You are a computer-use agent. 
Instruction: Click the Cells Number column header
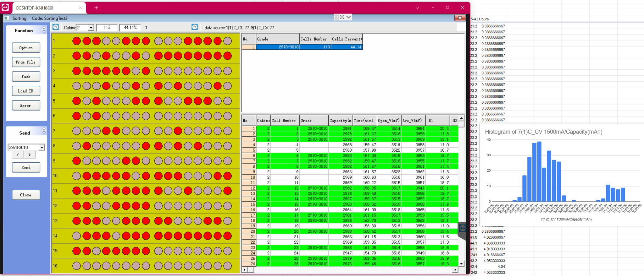315,39
